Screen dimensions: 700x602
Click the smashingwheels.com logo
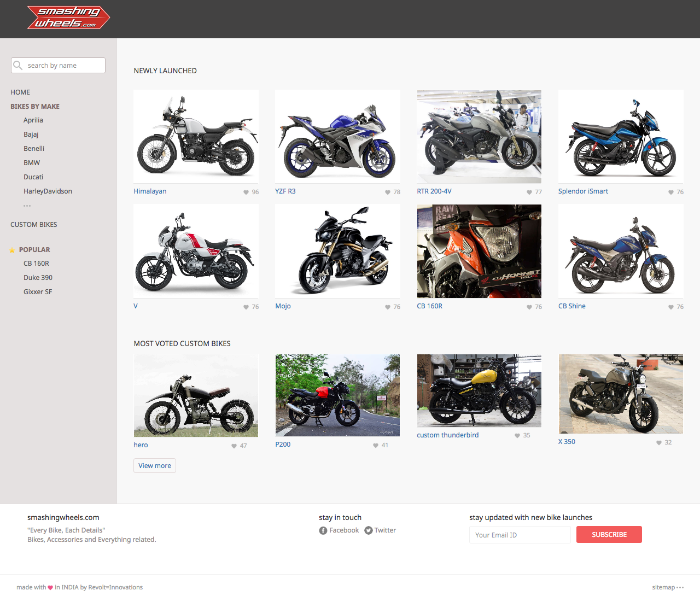pos(68,17)
